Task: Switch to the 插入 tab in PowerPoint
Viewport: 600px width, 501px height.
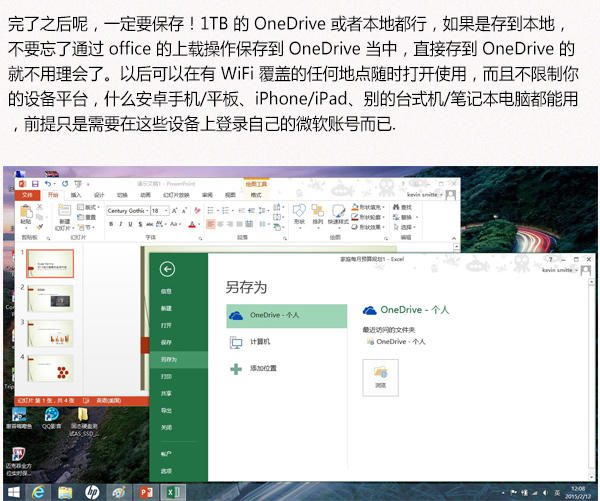Action: coord(76,195)
